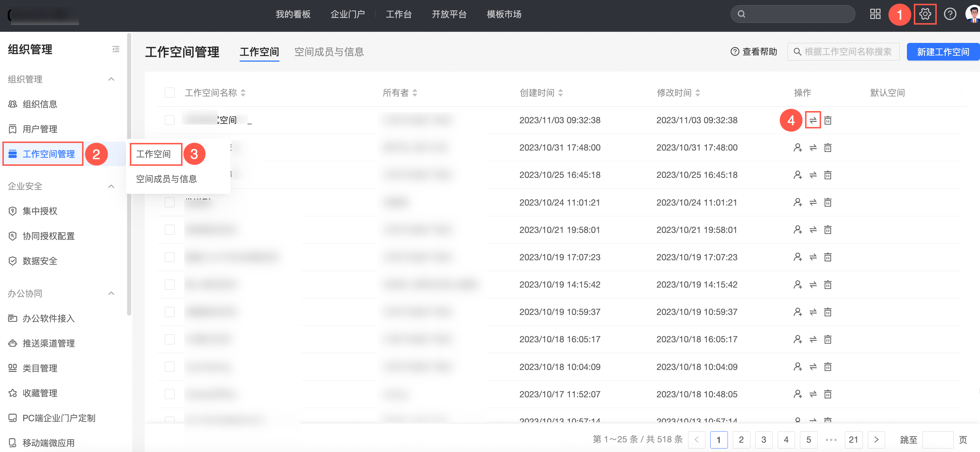Screen dimensions: 980x452
Task: Sort by 创建时间 column arrows
Action: (x=560, y=93)
